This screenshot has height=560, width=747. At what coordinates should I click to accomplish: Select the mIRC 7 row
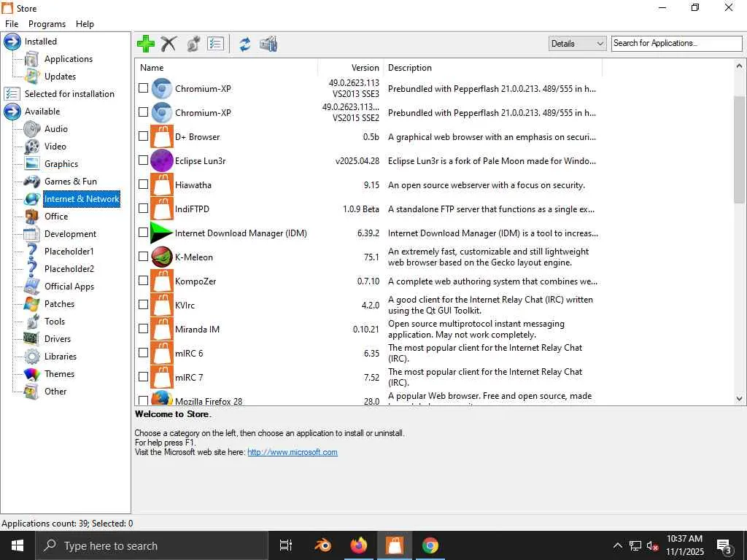[368, 377]
